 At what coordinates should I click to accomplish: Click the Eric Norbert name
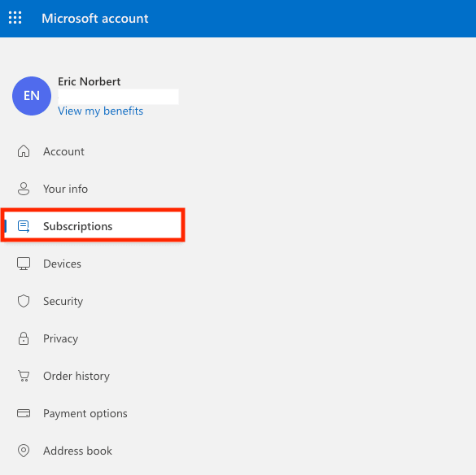tap(90, 81)
